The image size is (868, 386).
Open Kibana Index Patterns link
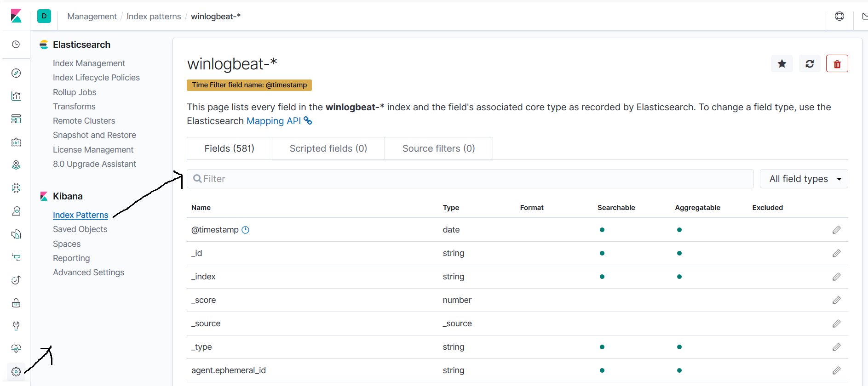click(x=80, y=215)
